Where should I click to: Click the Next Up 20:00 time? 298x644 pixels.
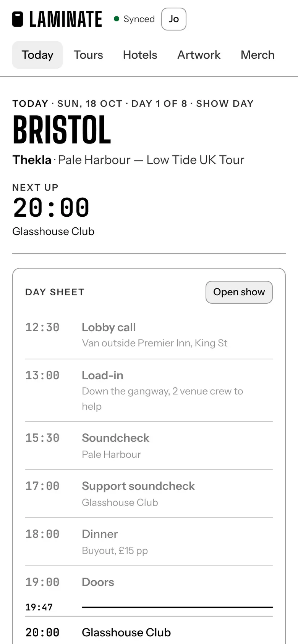pyautogui.click(x=51, y=208)
